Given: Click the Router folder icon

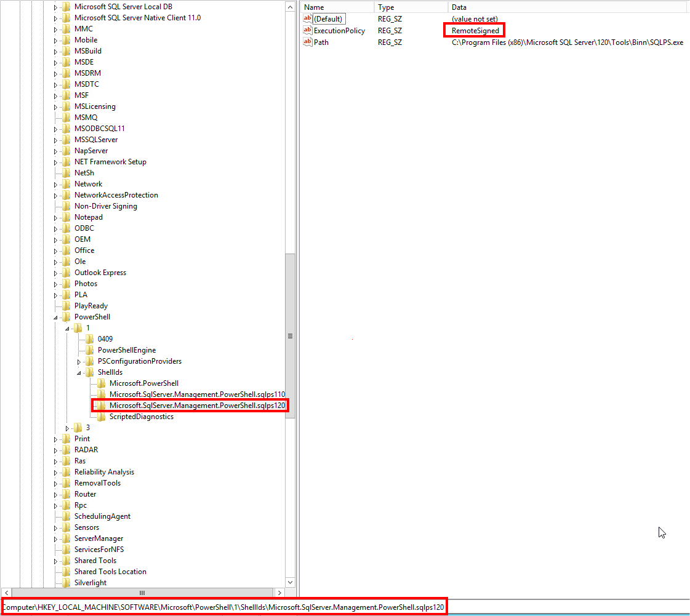Looking at the screenshot, I should 66,494.
